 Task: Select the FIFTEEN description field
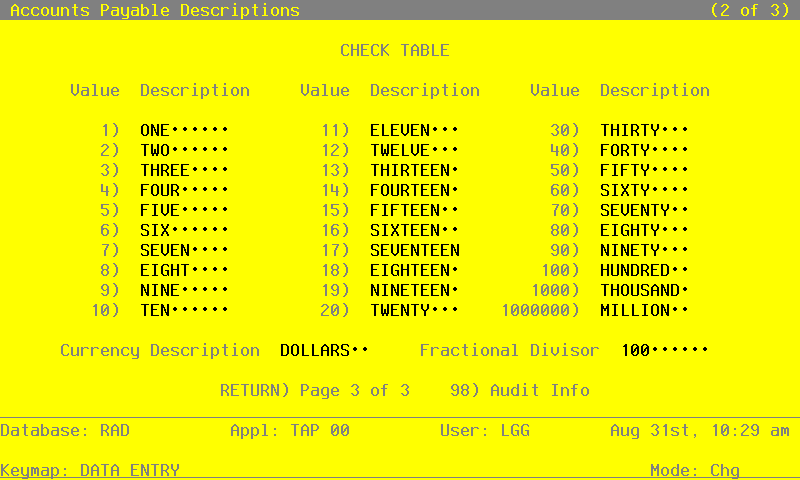(414, 210)
